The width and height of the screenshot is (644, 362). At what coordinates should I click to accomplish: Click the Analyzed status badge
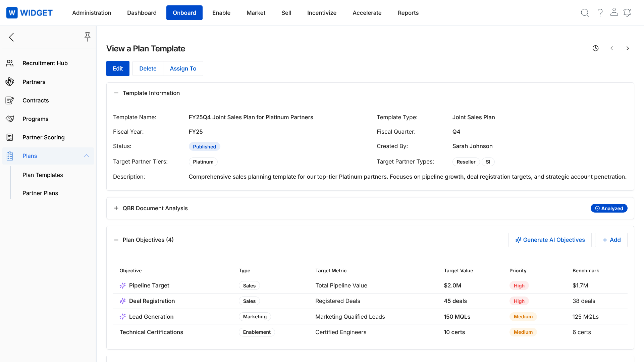609,208
